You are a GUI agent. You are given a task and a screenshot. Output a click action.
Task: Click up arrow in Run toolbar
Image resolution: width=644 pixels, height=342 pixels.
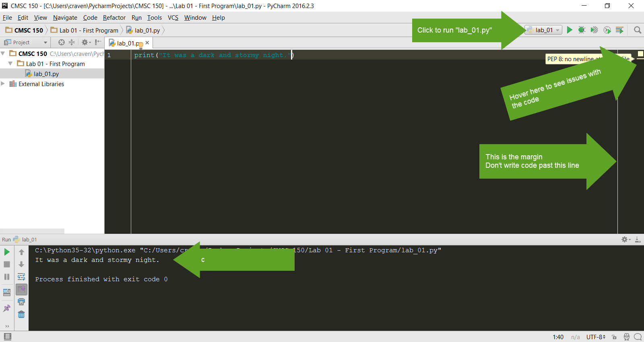pyautogui.click(x=21, y=252)
